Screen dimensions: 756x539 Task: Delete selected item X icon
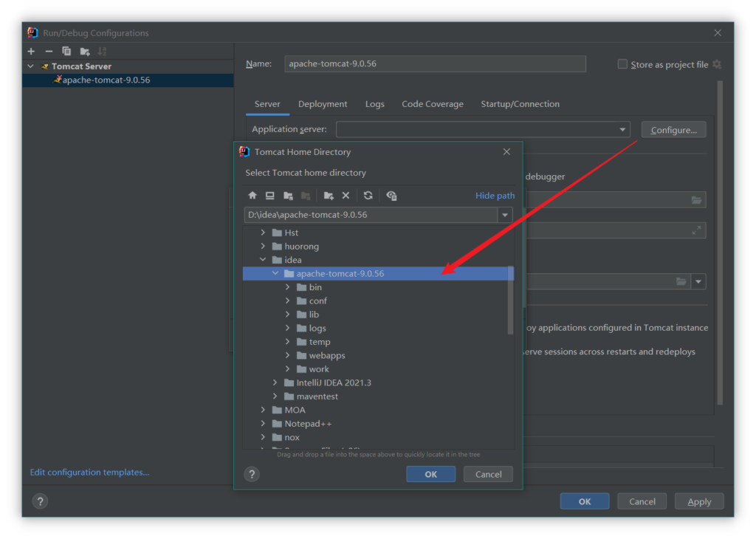[x=346, y=195]
